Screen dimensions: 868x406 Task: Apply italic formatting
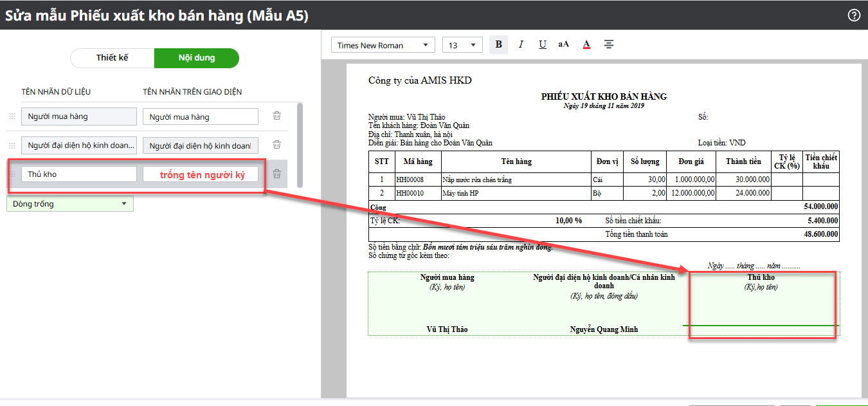click(x=521, y=44)
